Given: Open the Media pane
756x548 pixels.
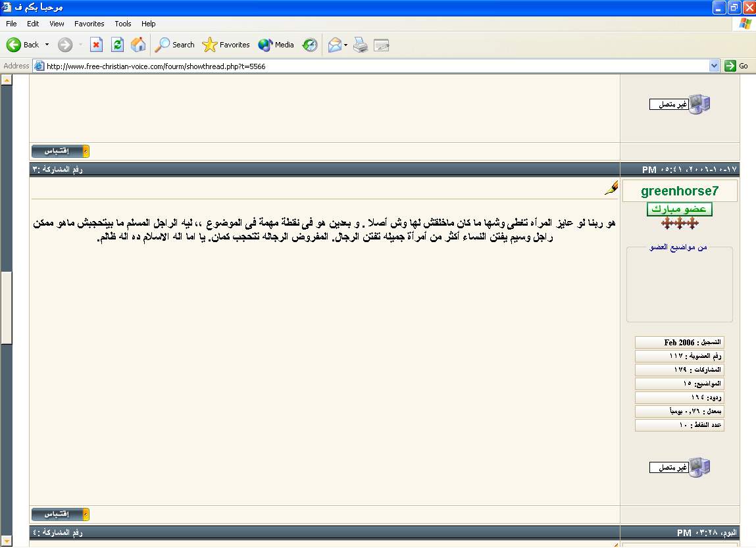Looking at the screenshot, I should pos(276,45).
